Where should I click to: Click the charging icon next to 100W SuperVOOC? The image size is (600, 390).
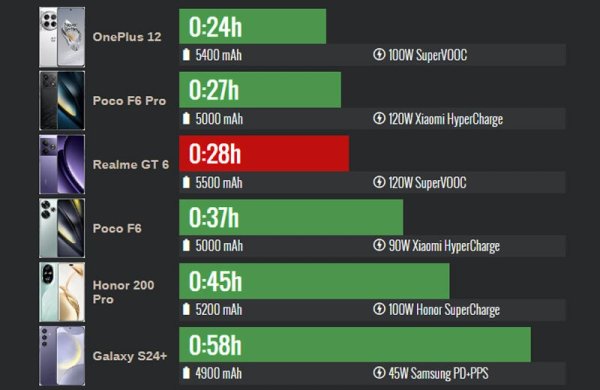click(x=379, y=55)
